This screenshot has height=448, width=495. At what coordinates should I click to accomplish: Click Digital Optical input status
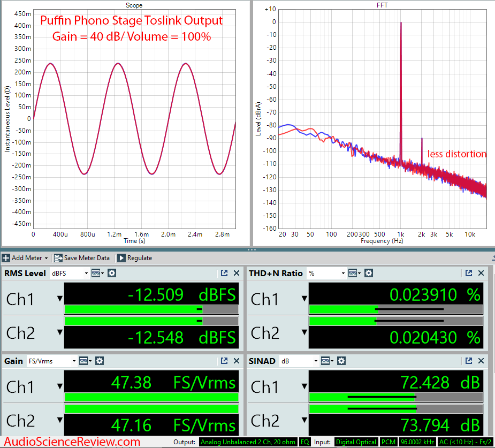[356, 442]
